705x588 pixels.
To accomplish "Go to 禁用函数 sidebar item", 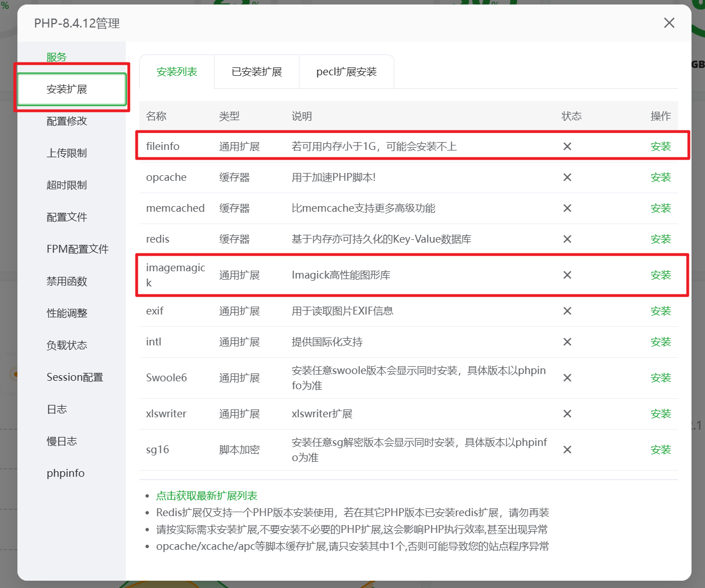I will click(x=67, y=281).
